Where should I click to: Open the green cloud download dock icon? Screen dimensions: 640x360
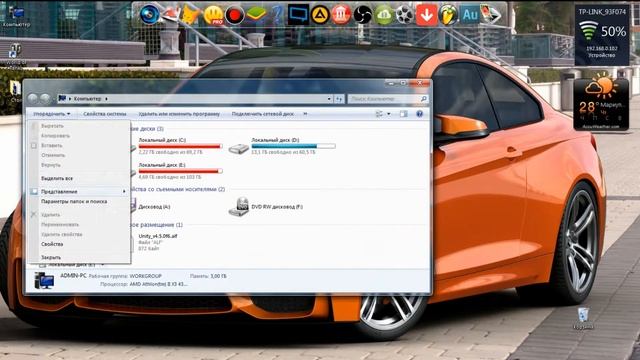coord(384,16)
